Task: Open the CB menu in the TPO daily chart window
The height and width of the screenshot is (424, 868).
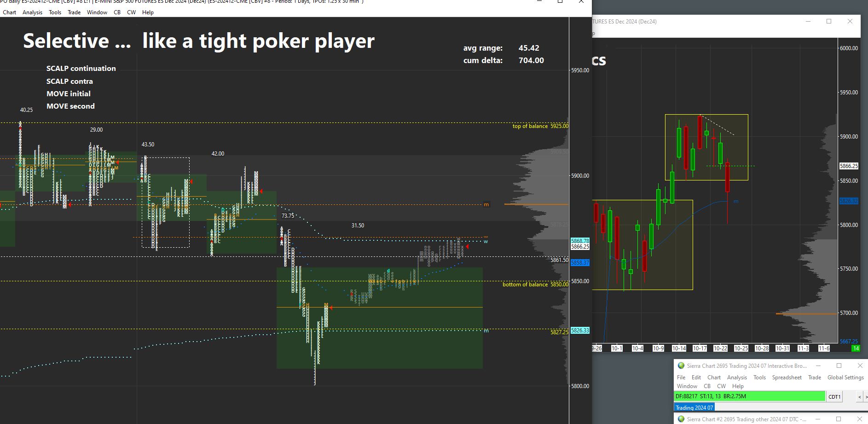Action: tap(117, 12)
